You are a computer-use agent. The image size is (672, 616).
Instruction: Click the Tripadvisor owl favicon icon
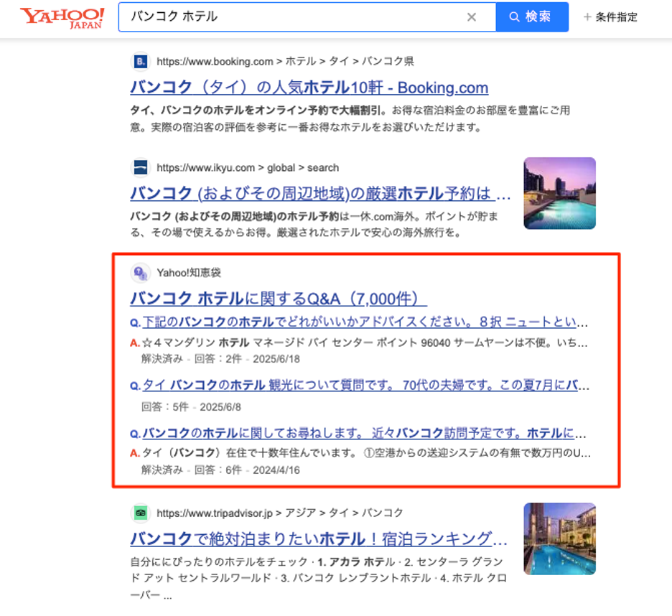tap(141, 513)
